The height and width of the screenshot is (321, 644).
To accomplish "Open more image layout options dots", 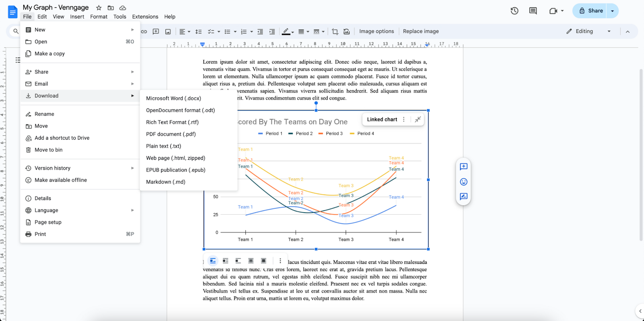I will [281, 261].
